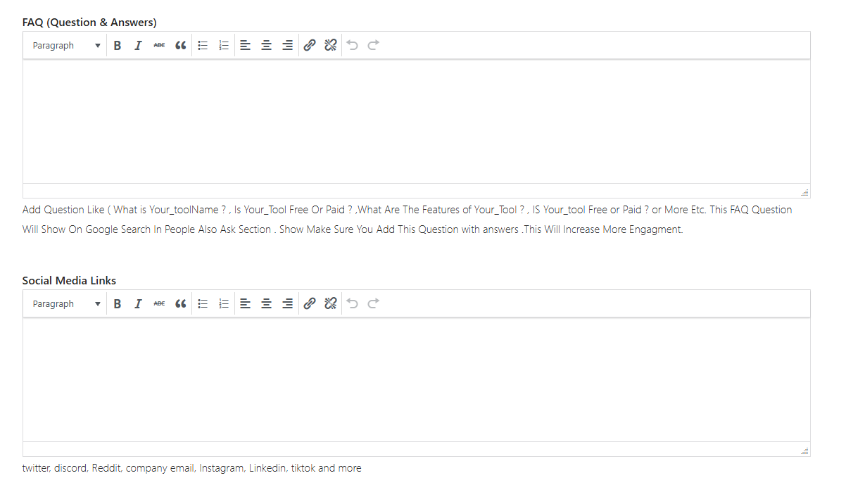Align right in Social Media Links editor
The image size is (853, 504).
287,303
